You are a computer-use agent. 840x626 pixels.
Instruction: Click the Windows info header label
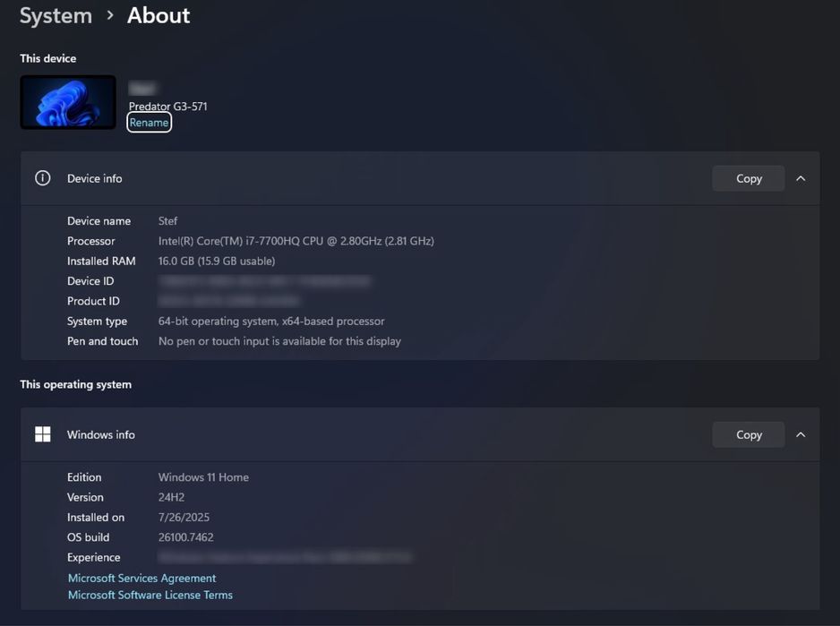pyautogui.click(x=100, y=434)
